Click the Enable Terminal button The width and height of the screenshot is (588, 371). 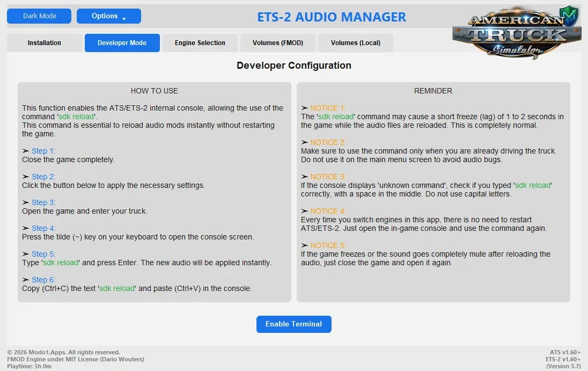click(x=293, y=324)
